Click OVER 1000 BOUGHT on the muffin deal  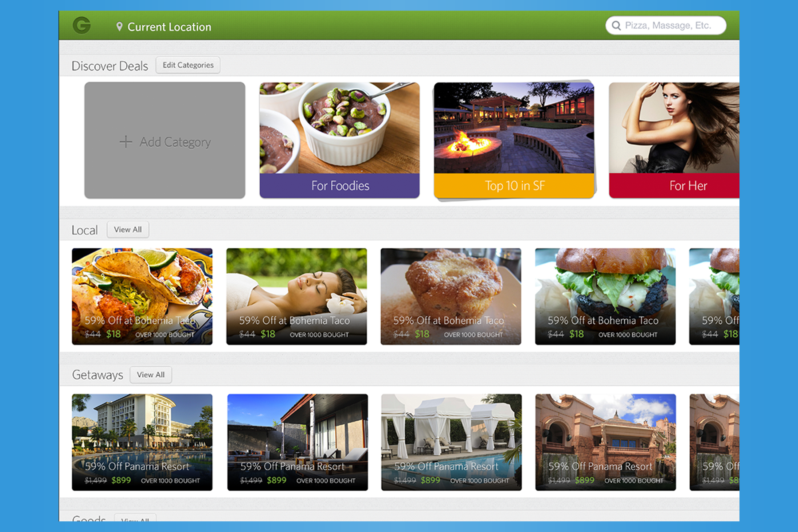[473, 335]
